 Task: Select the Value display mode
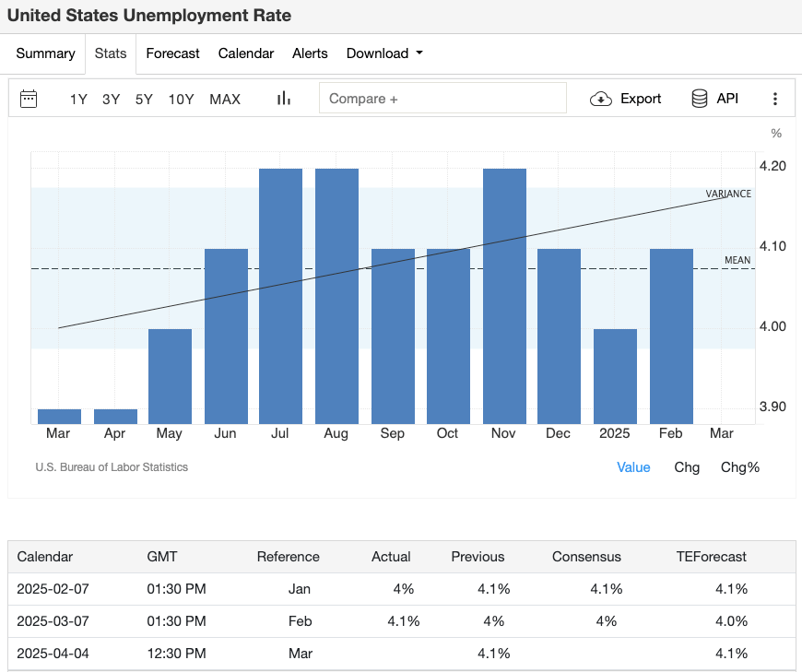point(633,467)
